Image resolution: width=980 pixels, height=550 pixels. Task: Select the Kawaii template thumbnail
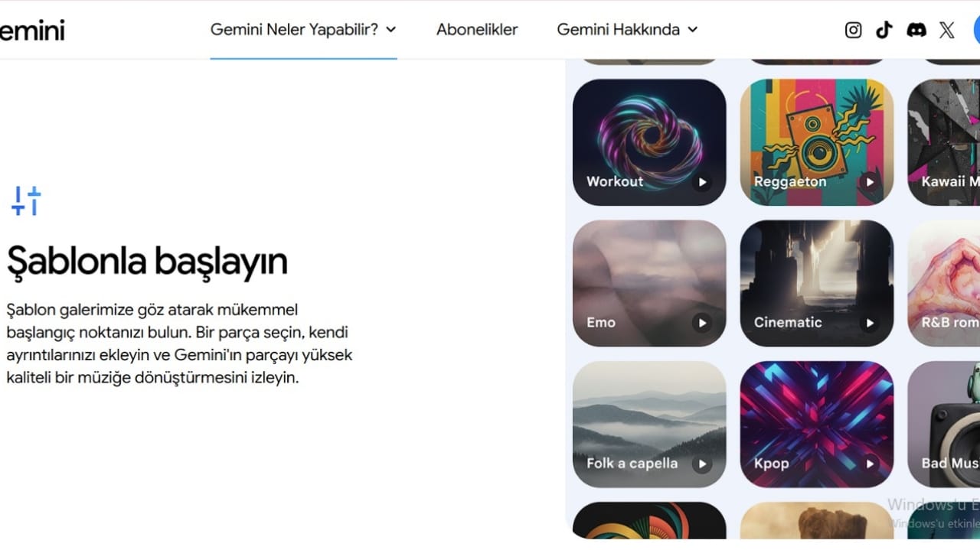(x=943, y=142)
